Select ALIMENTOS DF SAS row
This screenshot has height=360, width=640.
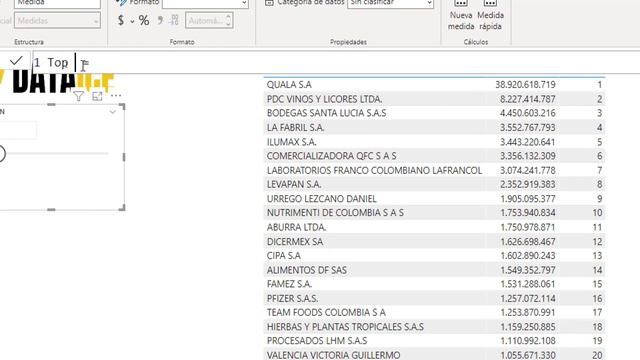pos(434,270)
